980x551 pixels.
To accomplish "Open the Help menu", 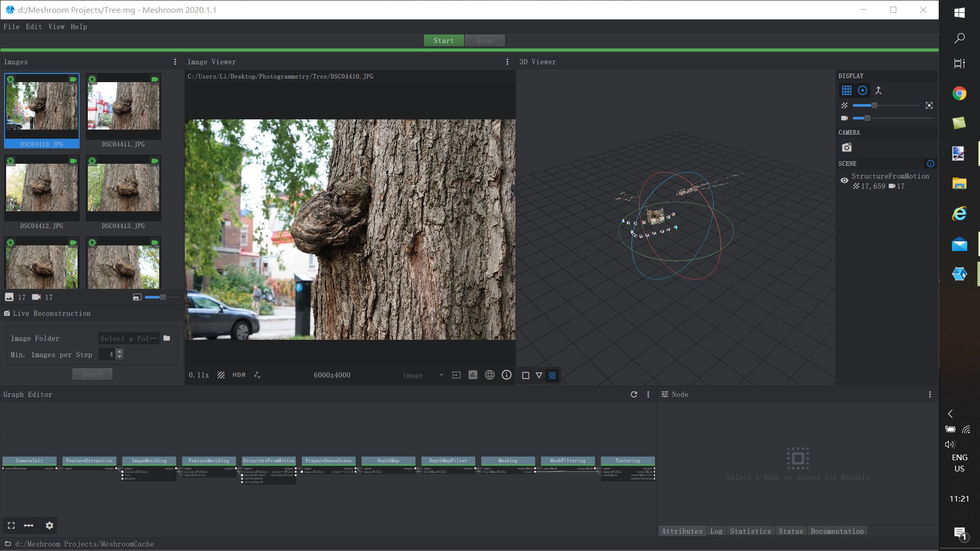I will (79, 27).
